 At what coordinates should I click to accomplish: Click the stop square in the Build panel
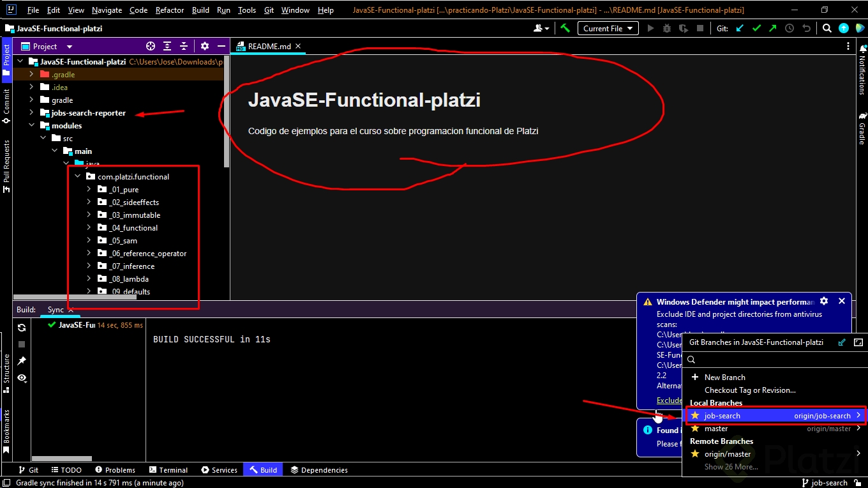22,344
